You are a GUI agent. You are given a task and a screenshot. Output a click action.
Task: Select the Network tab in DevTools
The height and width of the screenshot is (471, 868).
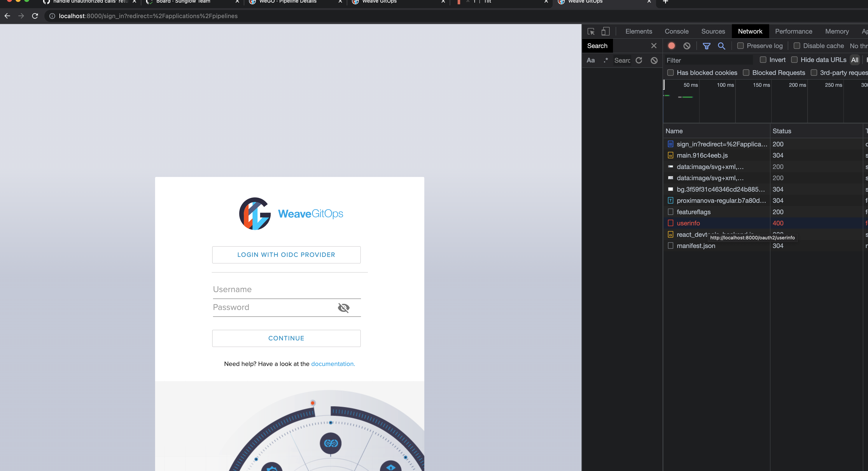point(750,31)
